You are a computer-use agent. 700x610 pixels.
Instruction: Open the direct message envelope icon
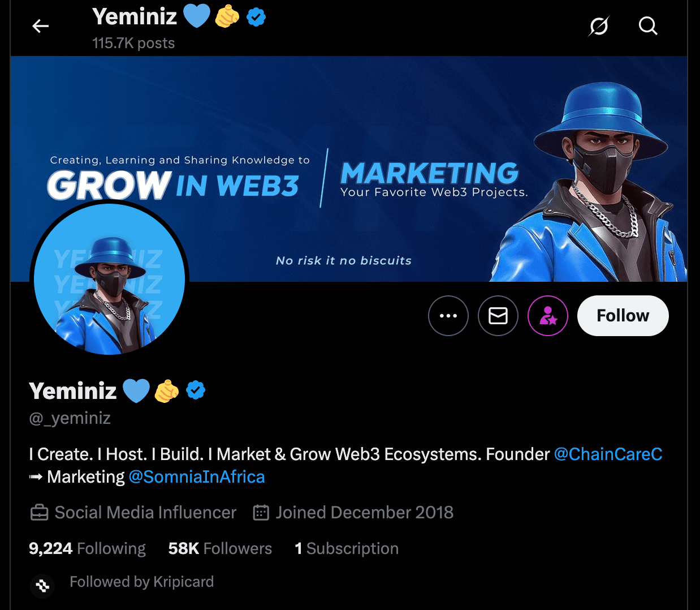tap(498, 316)
